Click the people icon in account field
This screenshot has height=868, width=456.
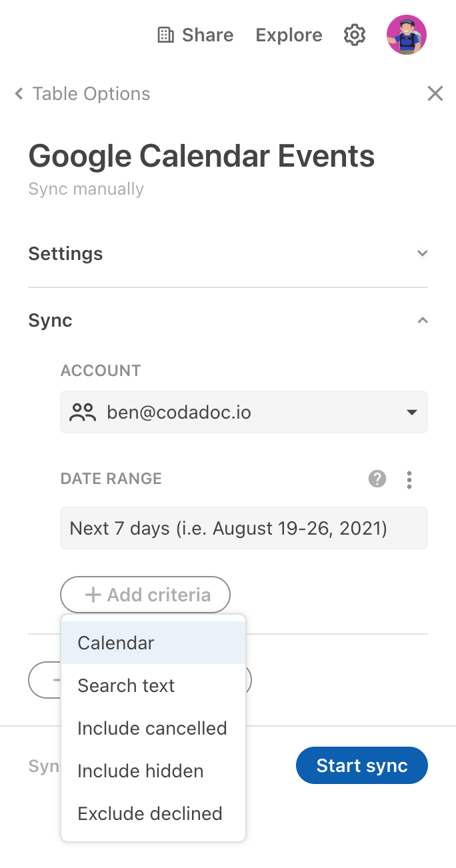click(83, 413)
